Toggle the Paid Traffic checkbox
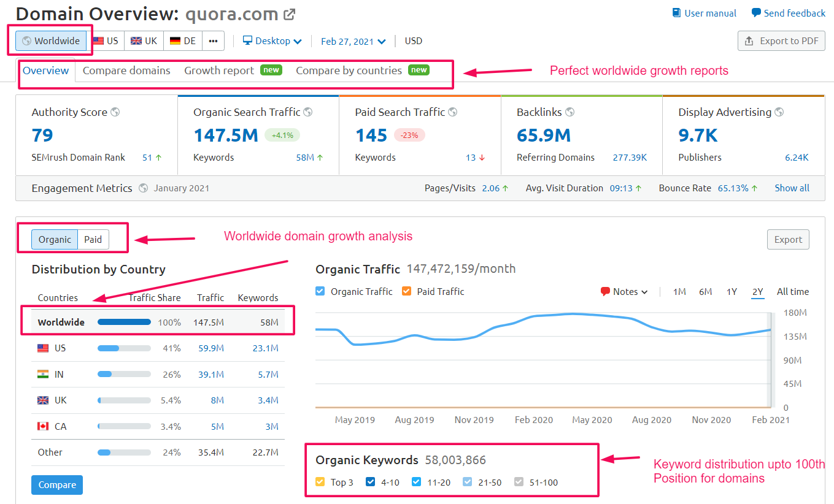 (406, 291)
